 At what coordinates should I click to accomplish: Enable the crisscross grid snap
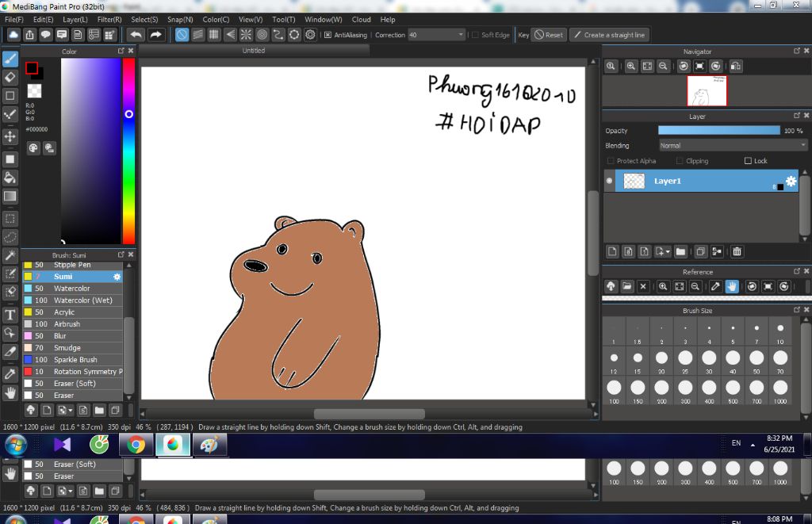tap(214, 35)
